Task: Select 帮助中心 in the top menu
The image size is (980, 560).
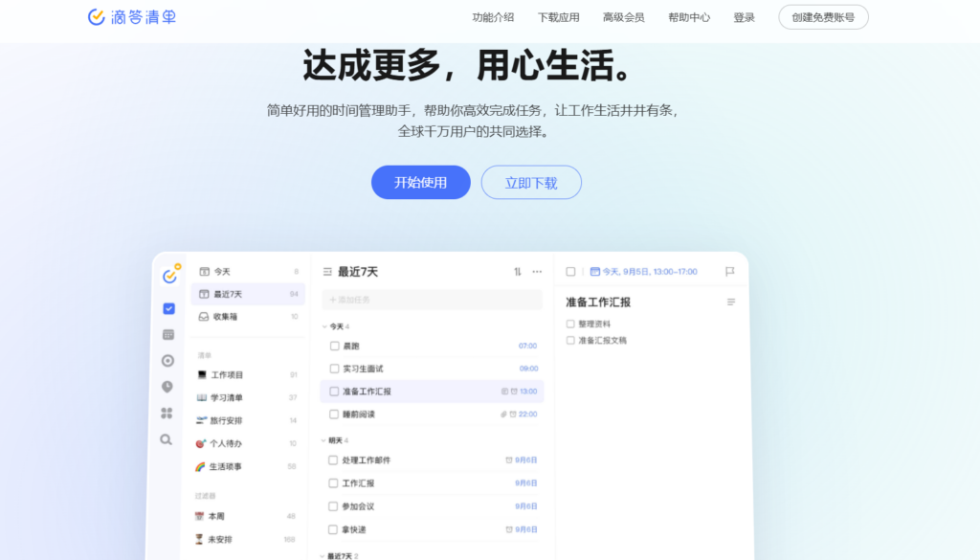Action: (689, 16)
